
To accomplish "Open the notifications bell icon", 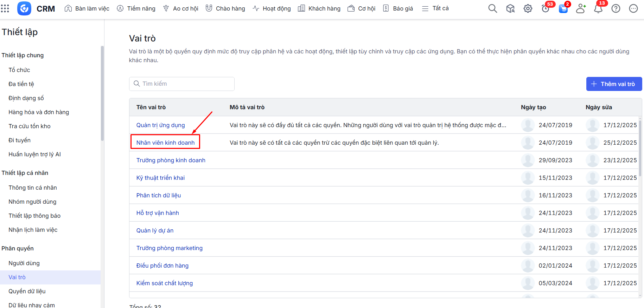I will coord(598,8).
